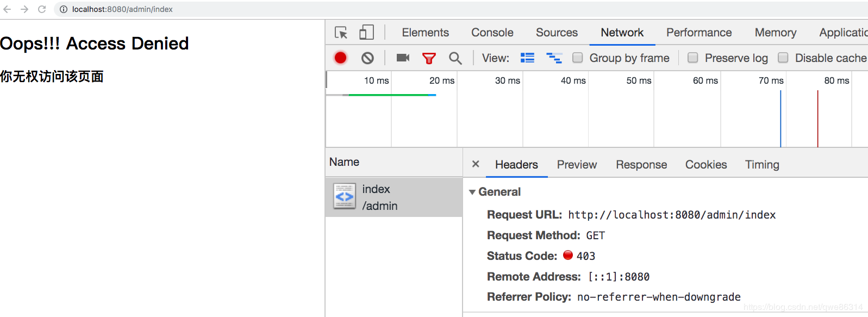Clear the network log
This screenshot has height=317, width=868.
click(x=368, y=58)
